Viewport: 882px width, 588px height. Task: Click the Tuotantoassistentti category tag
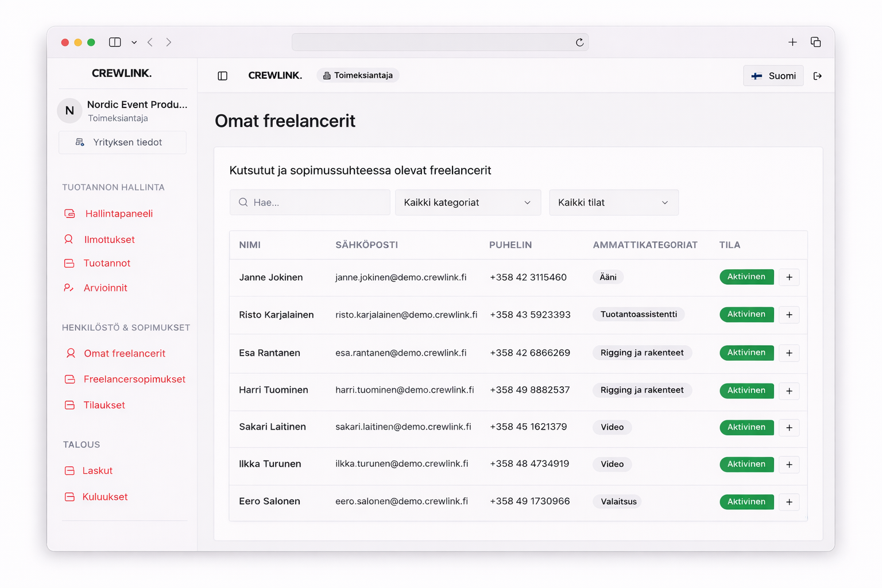pos(639,314)
